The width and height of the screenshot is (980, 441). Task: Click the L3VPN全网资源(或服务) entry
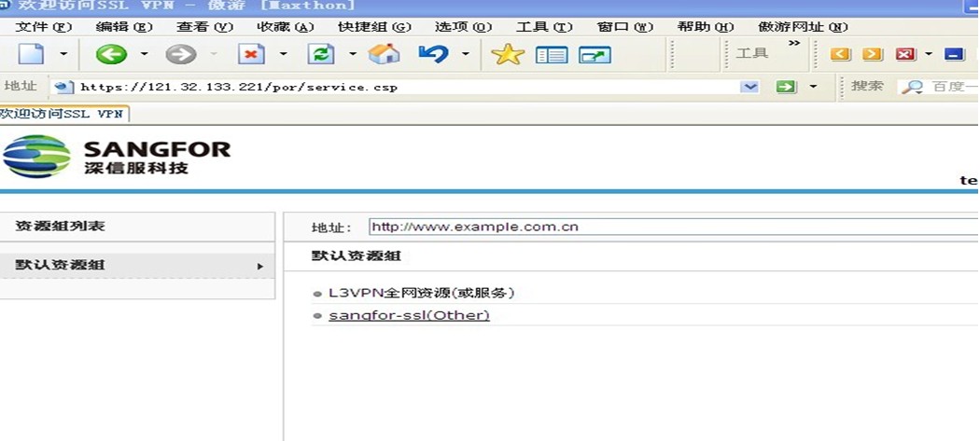coord(421,293)
